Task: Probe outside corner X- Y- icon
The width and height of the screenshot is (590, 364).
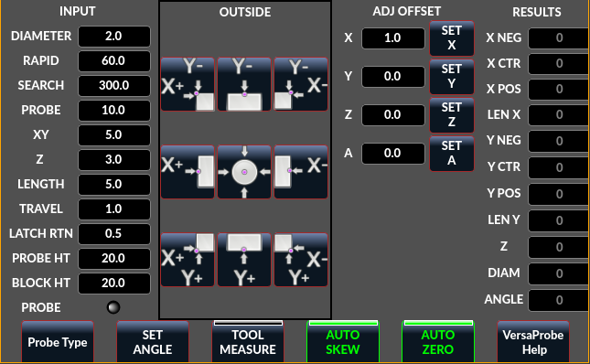Action: tap(301, 84)
